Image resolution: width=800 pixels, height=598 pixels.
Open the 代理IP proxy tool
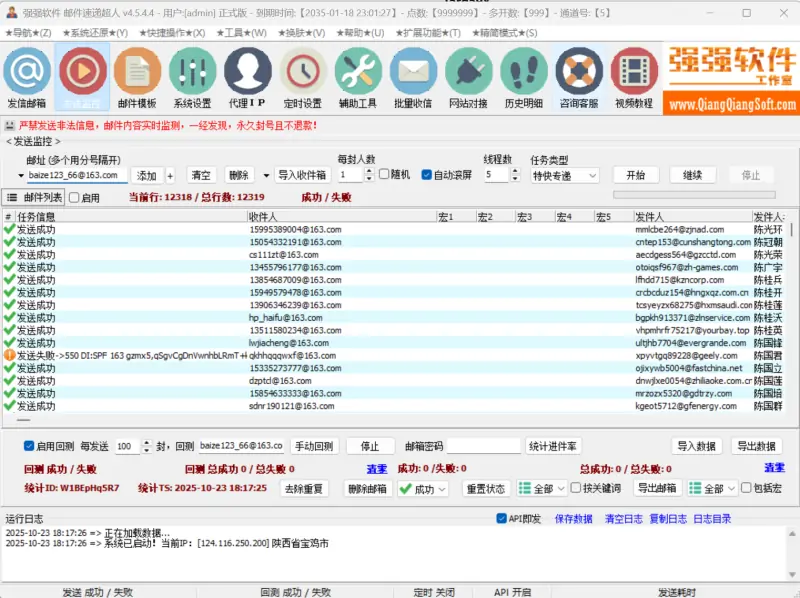(248, 83)
